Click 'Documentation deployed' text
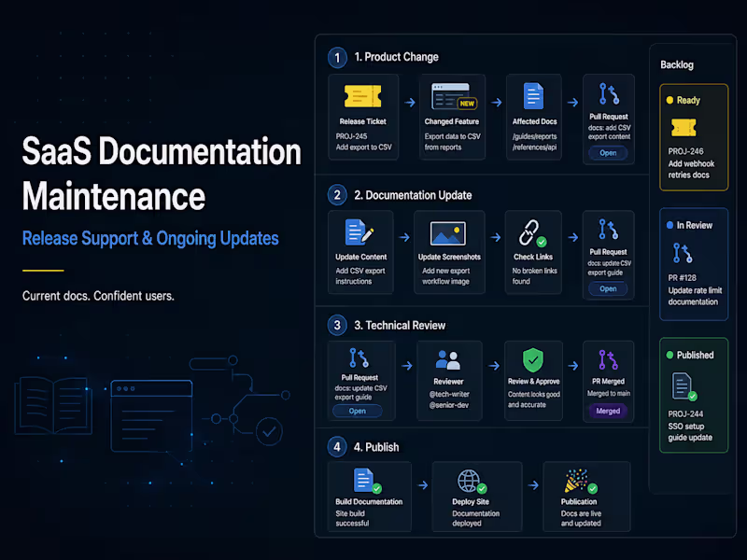747x560 pixels. (475, 518)
